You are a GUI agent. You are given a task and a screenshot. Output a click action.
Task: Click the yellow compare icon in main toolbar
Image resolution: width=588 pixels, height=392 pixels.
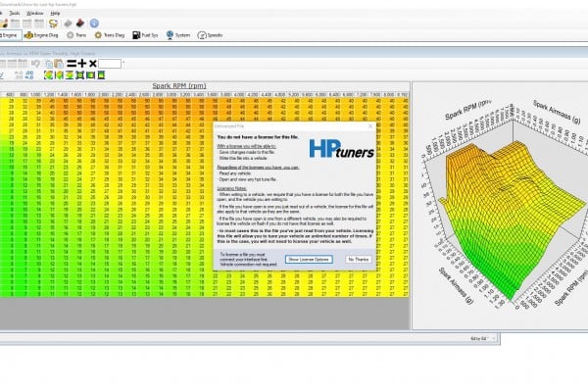[x=53, y=24]
